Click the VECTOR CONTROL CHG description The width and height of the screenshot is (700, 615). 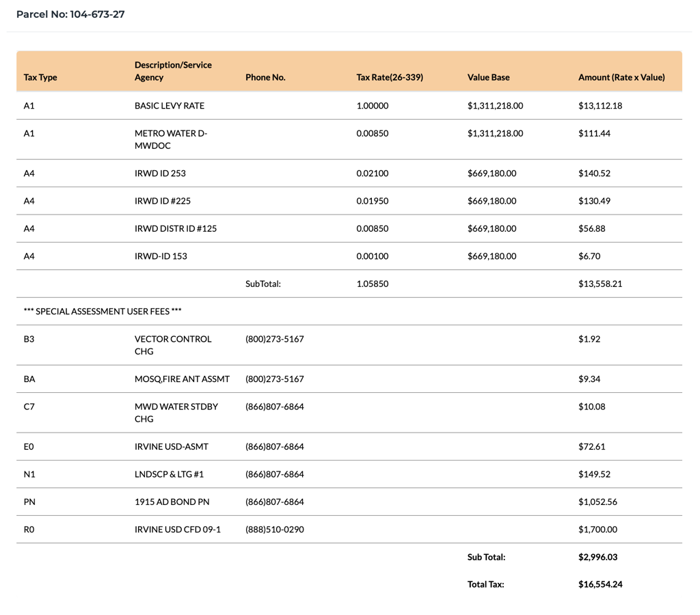click(x=173, y=345)
